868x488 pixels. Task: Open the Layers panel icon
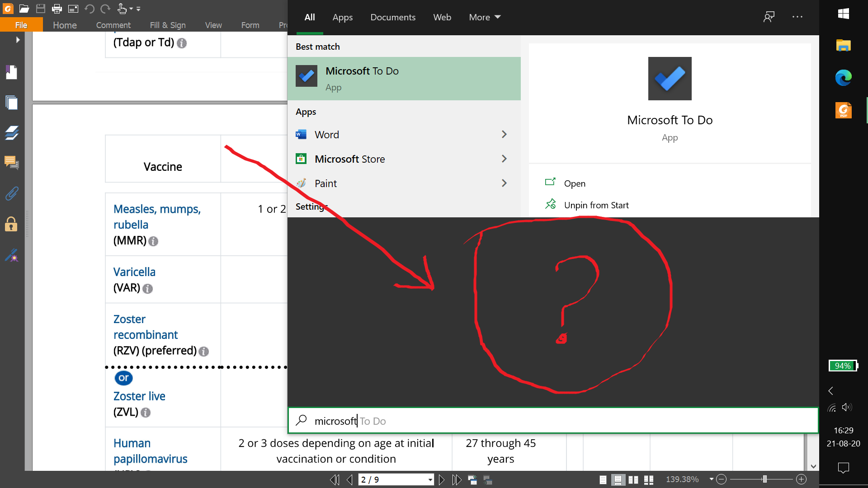click(x=11, y=133)
